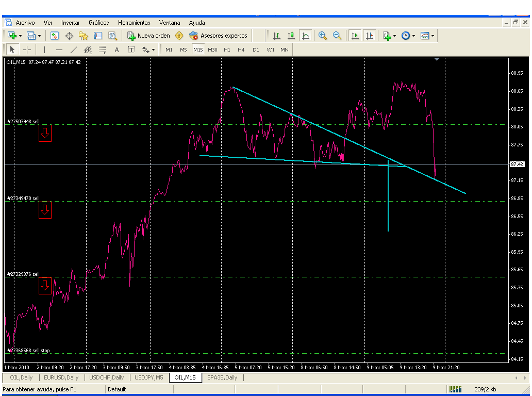Viewport: 532px width, 396px height.
Task: Select the crosshair tool
Action: [x=27, y=50]
